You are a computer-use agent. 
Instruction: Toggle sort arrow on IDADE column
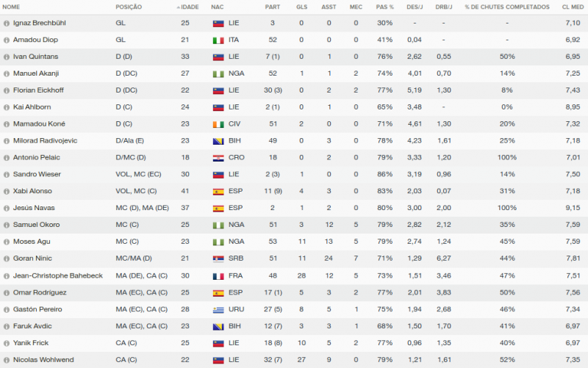click(x=179, y=7)
